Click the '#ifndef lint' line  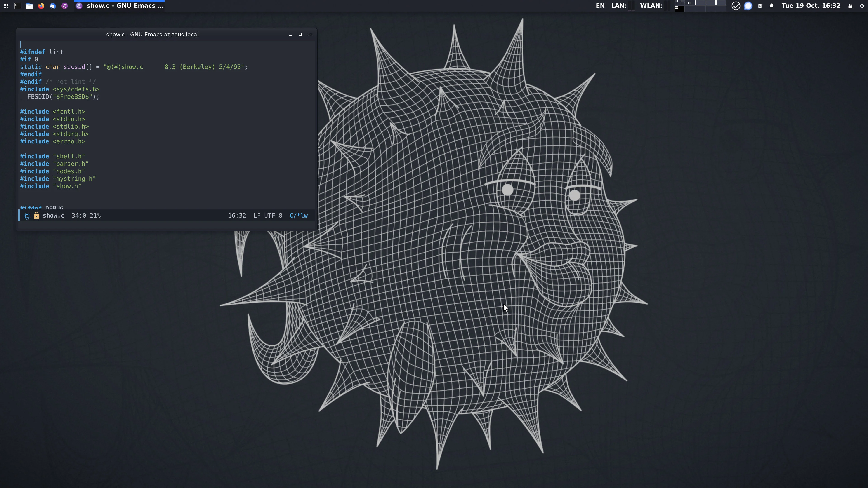[42, 52]
